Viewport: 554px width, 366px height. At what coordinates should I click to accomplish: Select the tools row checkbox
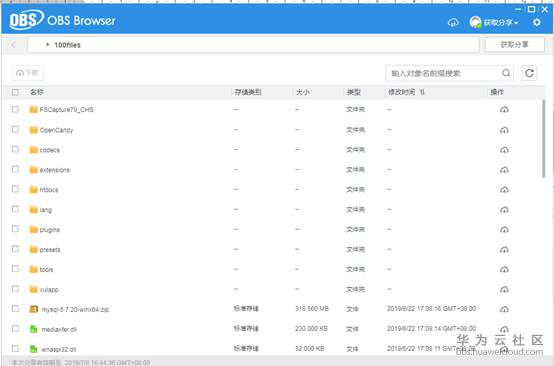click(15, 269)
